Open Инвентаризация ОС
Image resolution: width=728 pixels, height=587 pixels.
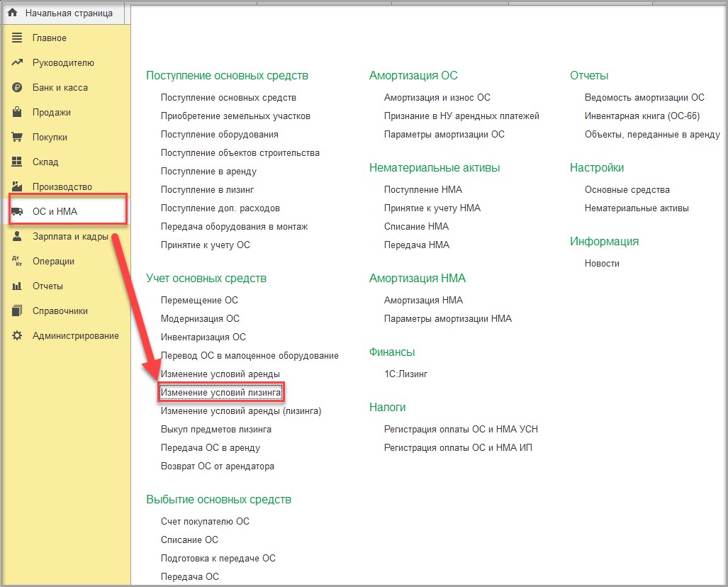point(203,337)
